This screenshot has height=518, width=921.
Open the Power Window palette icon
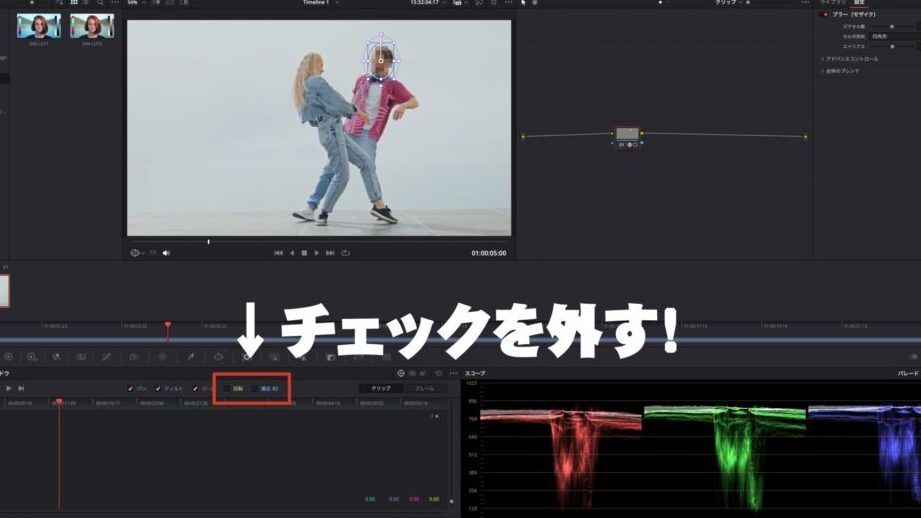pos(219,356)
